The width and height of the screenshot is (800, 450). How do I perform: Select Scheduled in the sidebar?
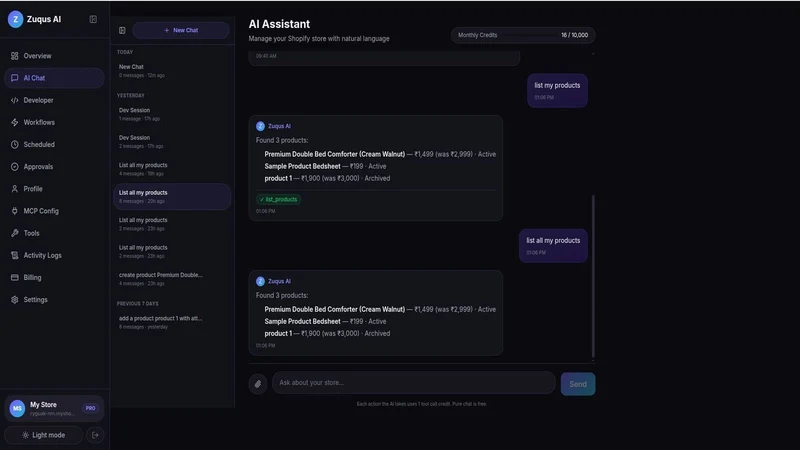click(54, 144)
